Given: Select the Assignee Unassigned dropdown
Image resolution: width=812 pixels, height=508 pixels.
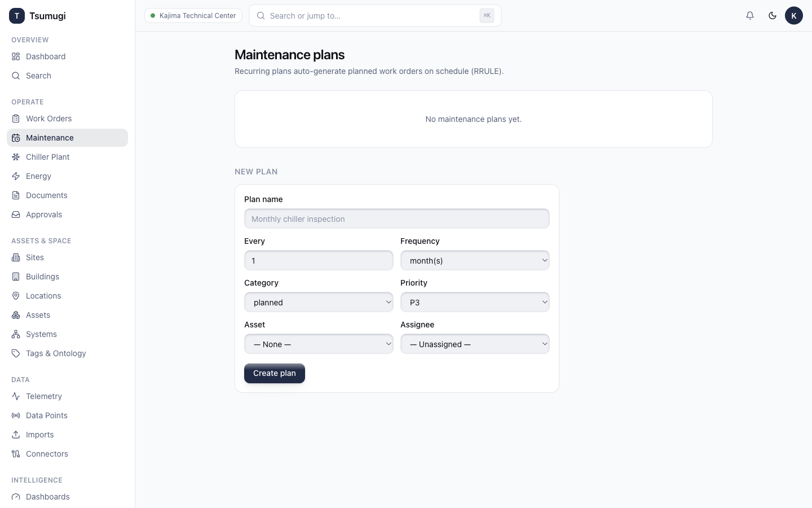Looking at the screenshot, I should pos(475,344).
